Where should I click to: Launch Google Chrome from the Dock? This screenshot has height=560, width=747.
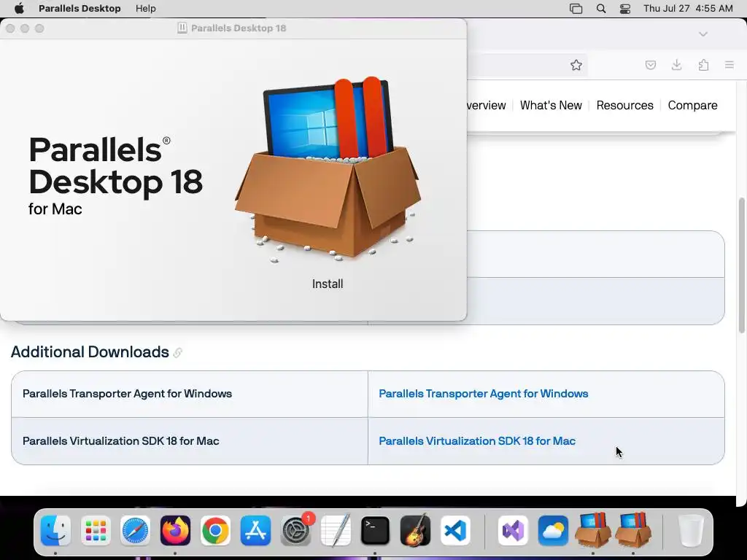click(x=215, y=531)
